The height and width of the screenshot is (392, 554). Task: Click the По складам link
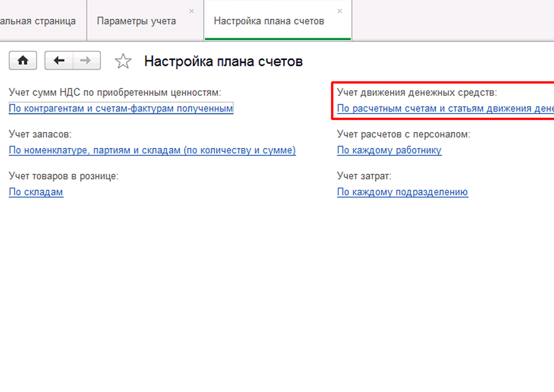(36, 192)
